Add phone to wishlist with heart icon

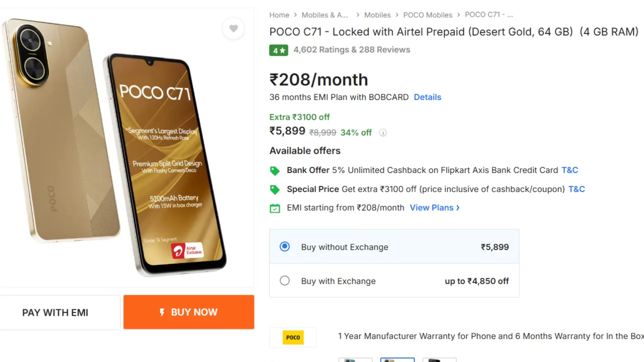point(233,29)
